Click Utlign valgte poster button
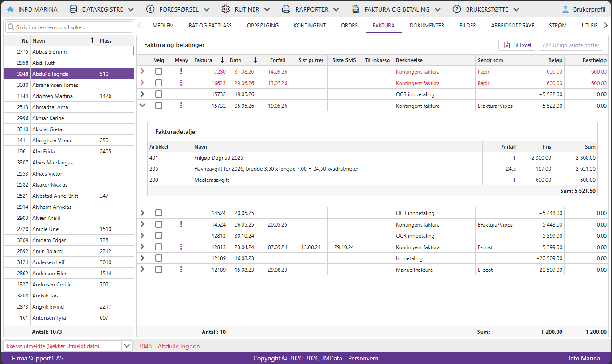This screenshot has height=364, width=612. point(571,45)
